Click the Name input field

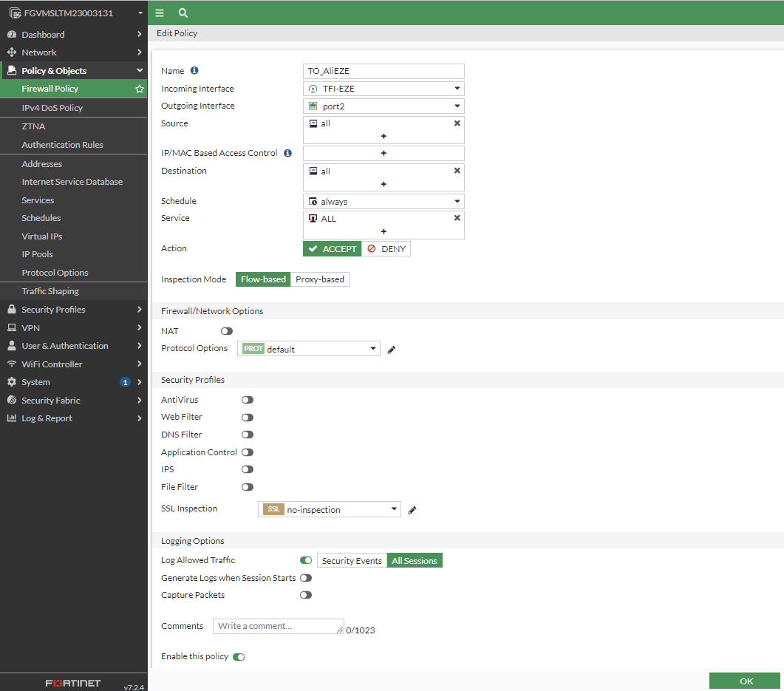coord(384,71)
